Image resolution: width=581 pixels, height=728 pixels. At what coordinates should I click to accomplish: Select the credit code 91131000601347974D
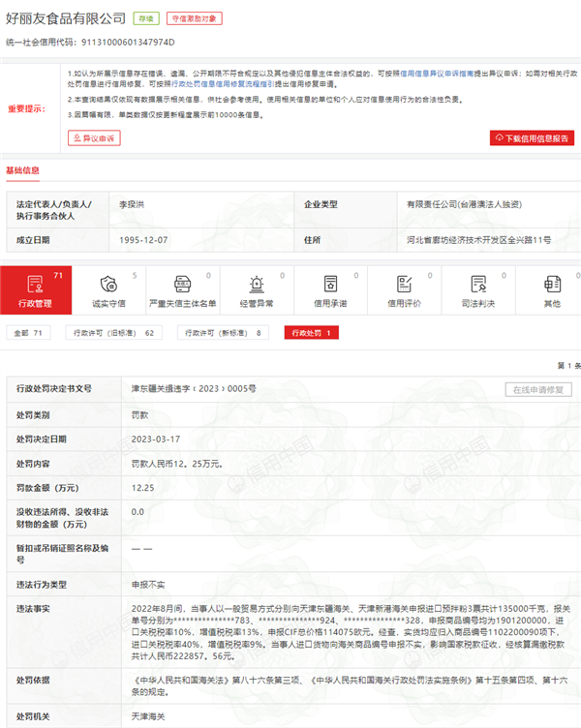(x=128, y=43)
